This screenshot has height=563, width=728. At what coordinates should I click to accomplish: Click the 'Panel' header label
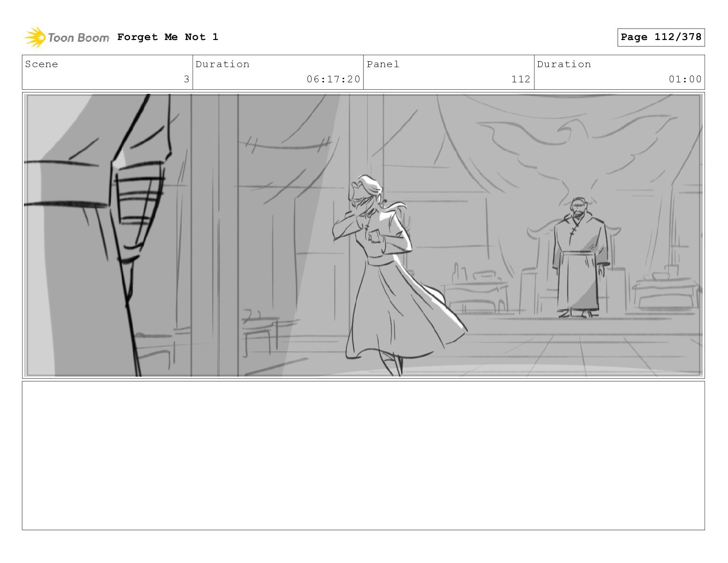pos(383,64)
